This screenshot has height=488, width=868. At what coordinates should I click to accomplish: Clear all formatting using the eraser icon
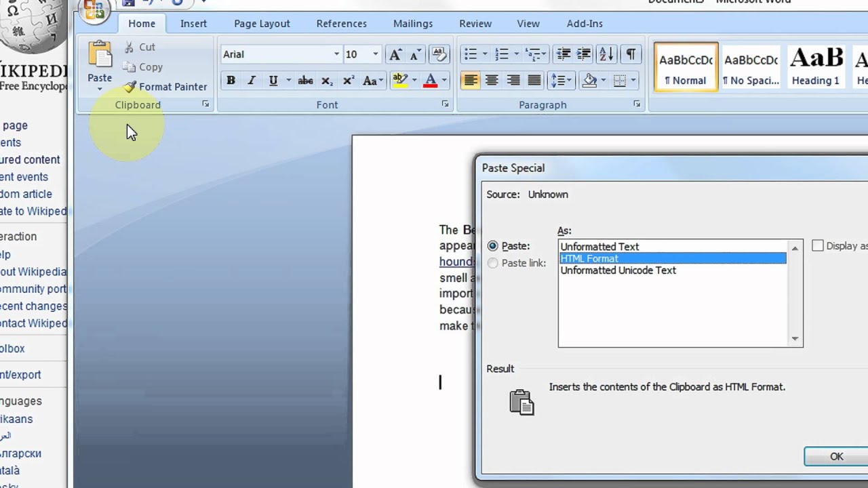click(x=439, y=54)
